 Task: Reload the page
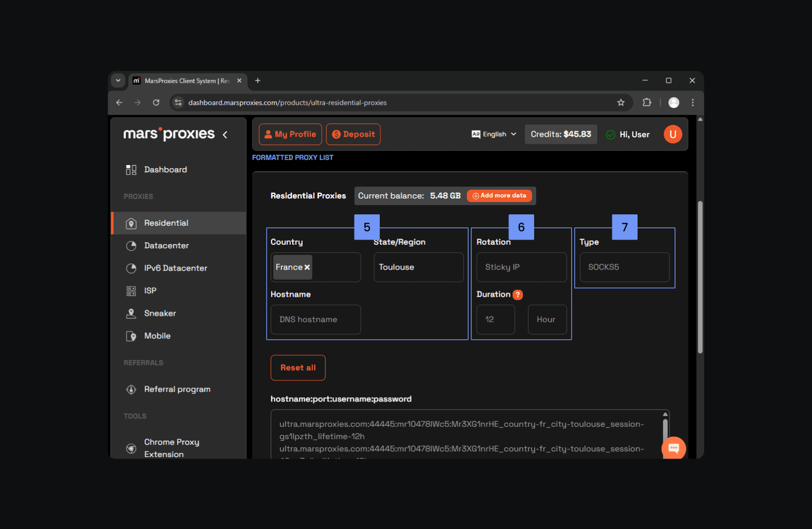[156, 103]
